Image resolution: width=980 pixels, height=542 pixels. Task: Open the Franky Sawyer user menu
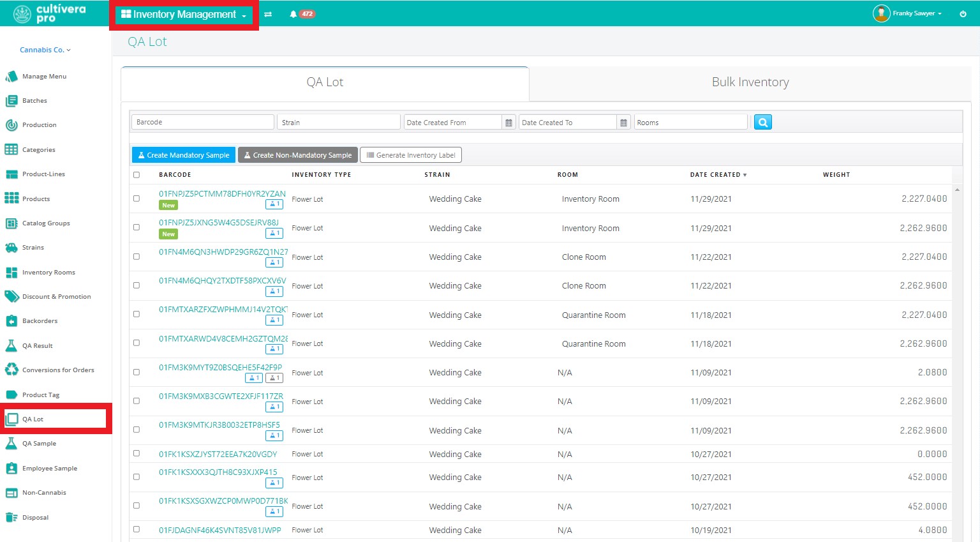pos(908,13)
